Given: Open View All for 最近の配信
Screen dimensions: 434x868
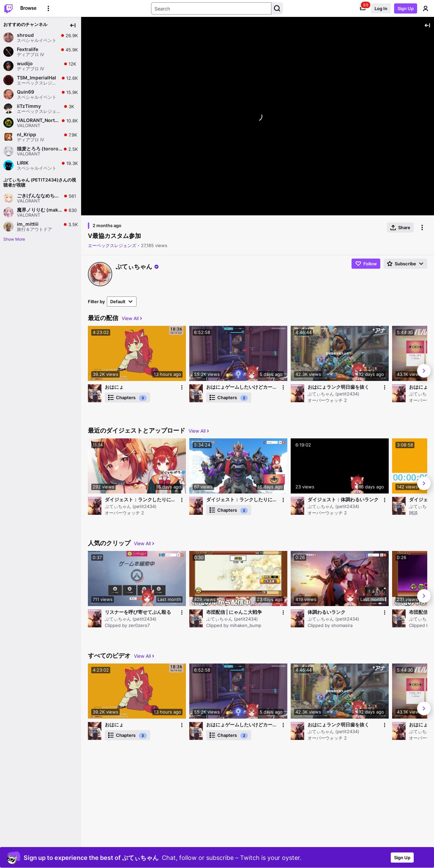Looking at the screenshot, I should tap(132, 318).
